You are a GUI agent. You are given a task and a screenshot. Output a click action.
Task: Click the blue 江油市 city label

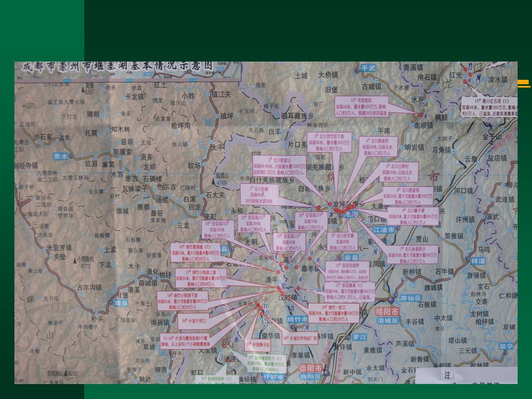tap(383, 229)
